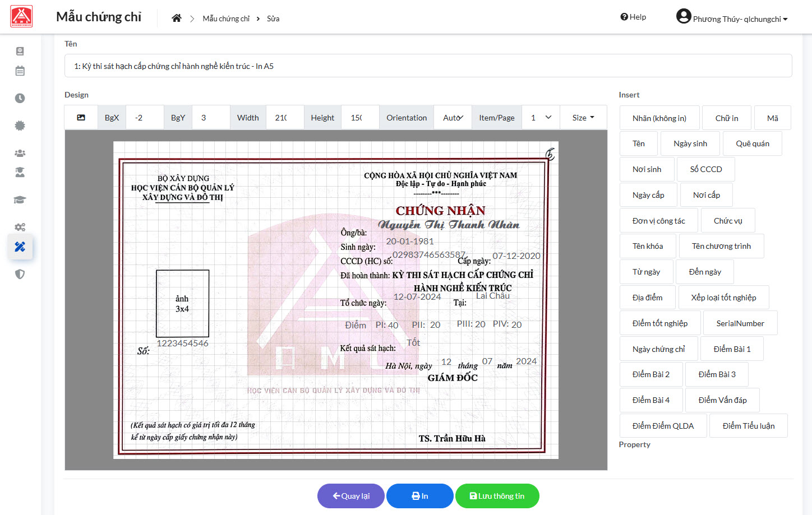
Task: Click the graduation cap sidebar icon
Action: point(20,200)
